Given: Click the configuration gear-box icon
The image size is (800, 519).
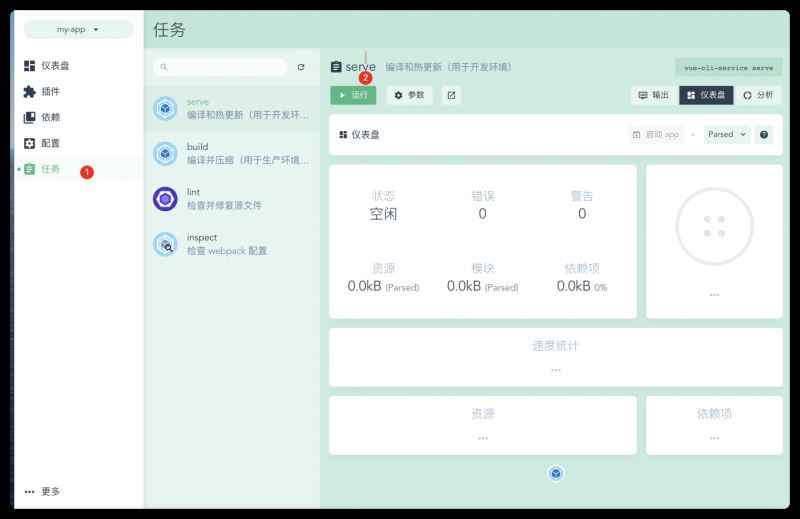Looking at the screenshot, I should [x=30, y=143].
